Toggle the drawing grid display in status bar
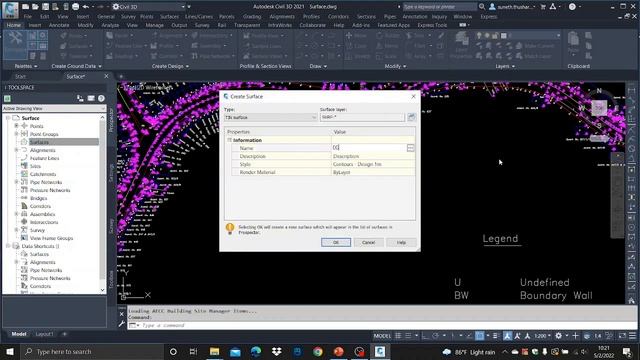Viewport: 640px width, 360px height. 398,336
